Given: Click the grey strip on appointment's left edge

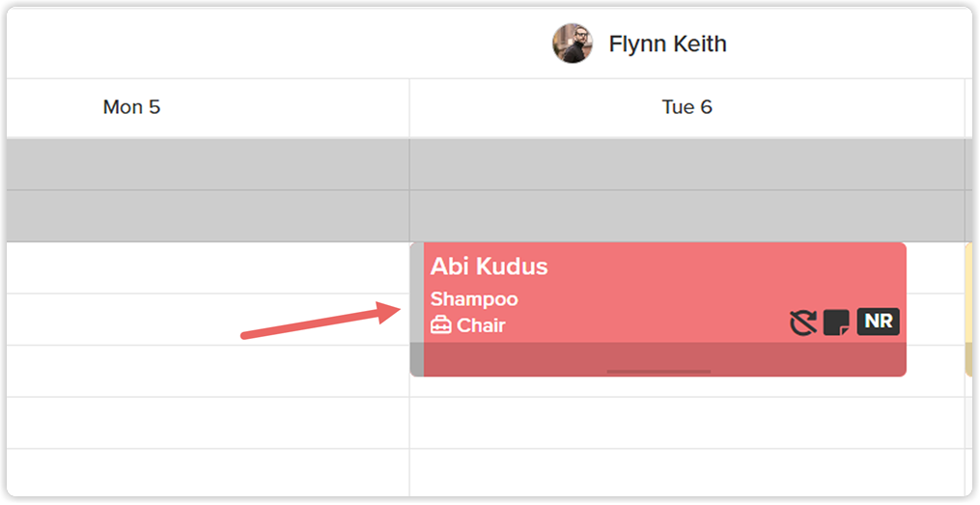Looking at the screenshot, I should coord(417,309).
